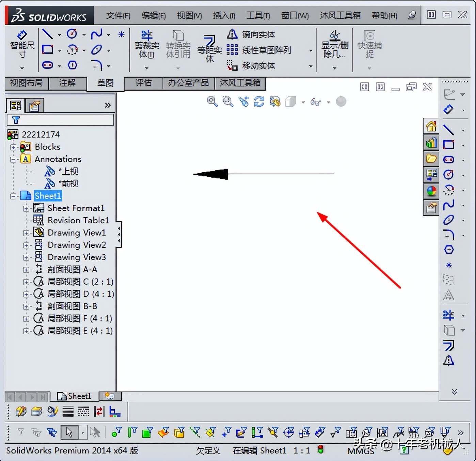This screenshot has height=461, width=476.
Task: Click Zoom to Fit in heads-up toolbar
Action: 212,101
